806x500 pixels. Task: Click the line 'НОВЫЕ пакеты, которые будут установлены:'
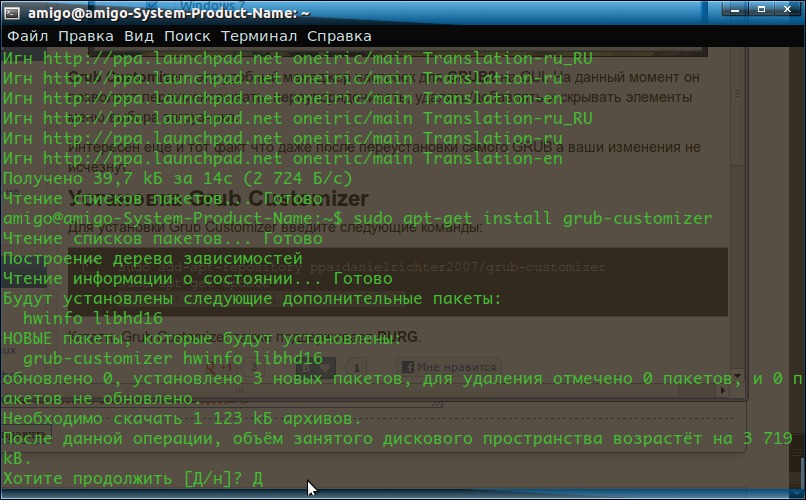202,339
